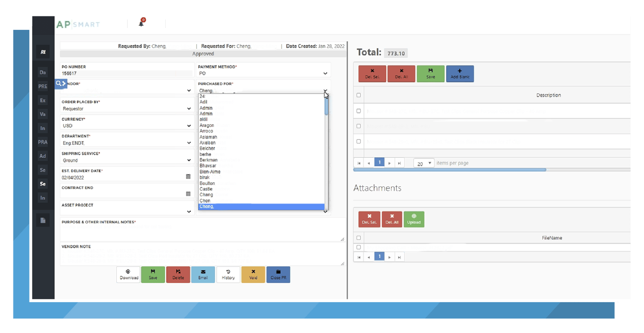
Task: View the request History
Action: pos(228,274)
